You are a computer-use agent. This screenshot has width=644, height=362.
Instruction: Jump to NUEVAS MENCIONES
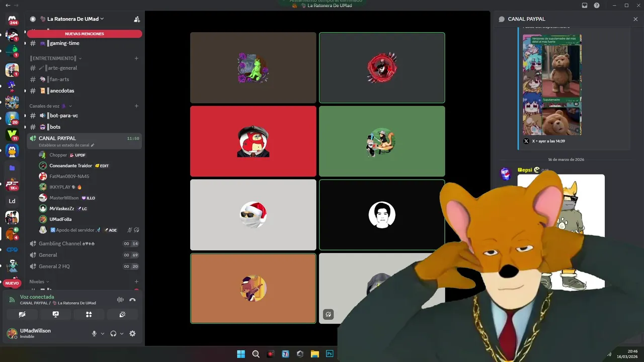(x=85, y=34)
